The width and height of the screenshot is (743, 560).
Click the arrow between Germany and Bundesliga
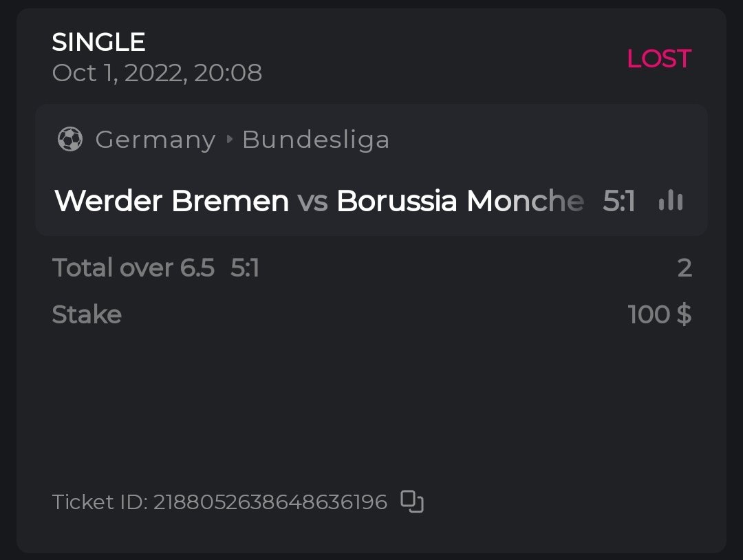click(x=230, y=140)
